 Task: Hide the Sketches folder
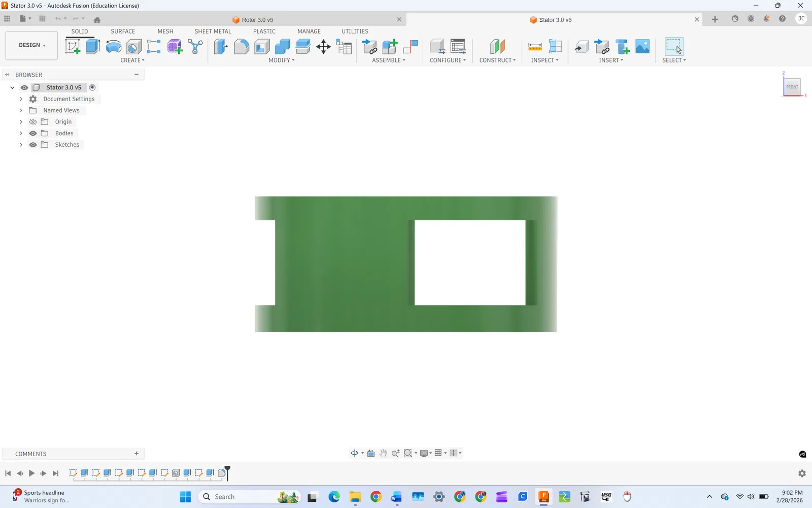click(33, 145)
